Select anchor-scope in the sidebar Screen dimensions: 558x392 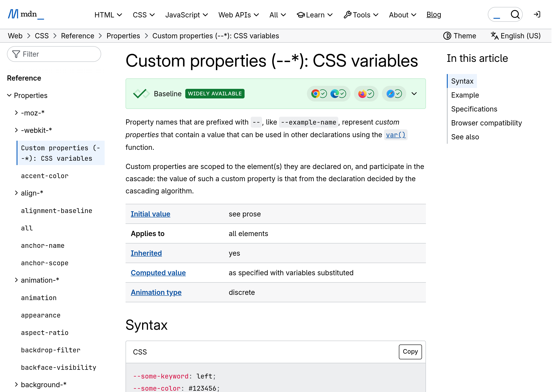[45, 263]
